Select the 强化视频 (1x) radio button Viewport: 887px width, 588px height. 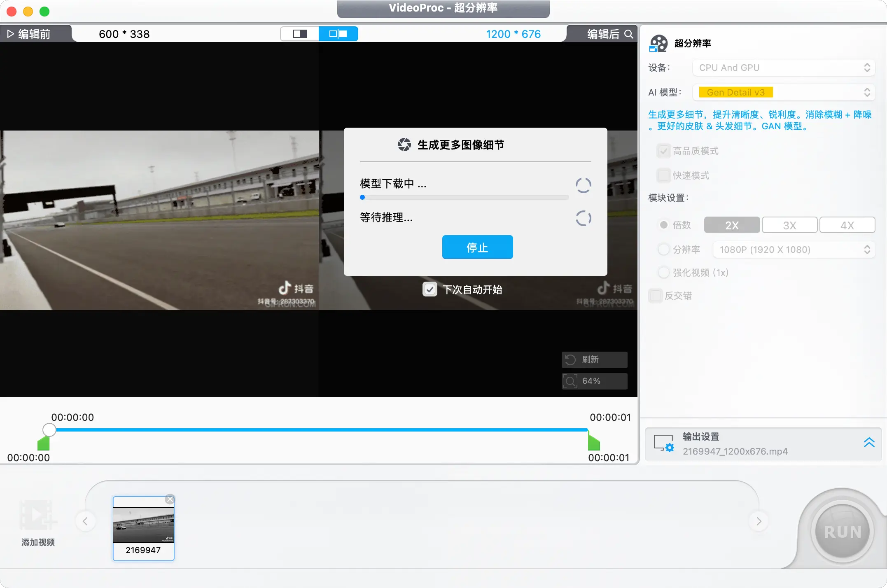click(663, 273)
